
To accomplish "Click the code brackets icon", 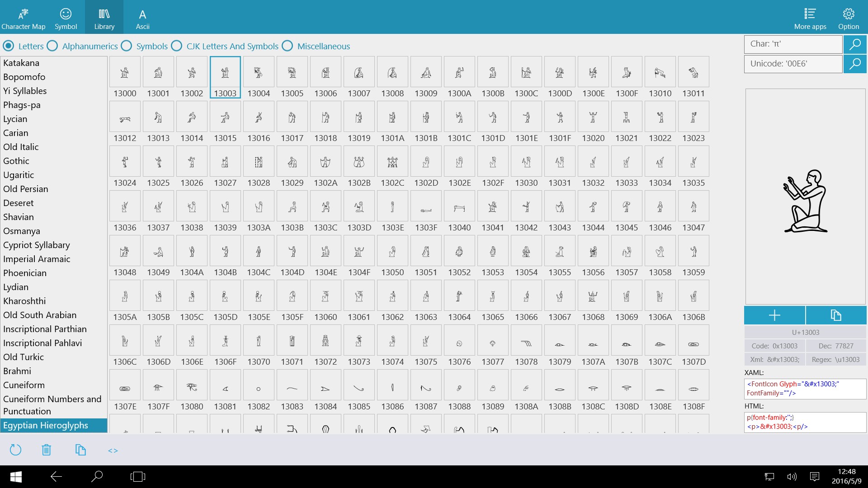I will click(113, 450).
